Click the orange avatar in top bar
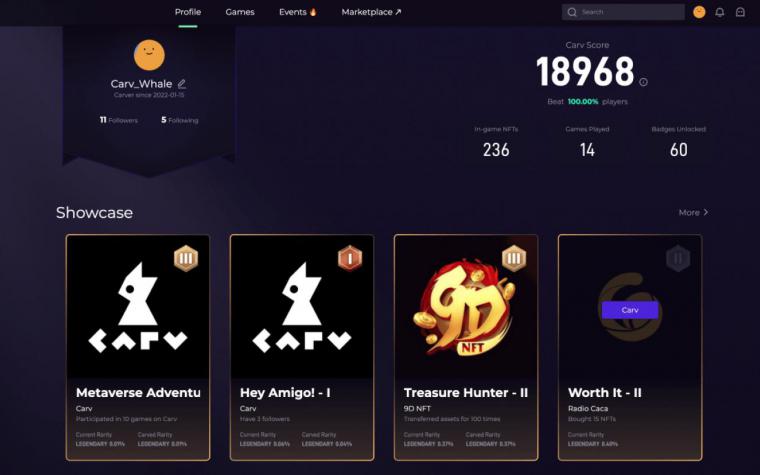This screenshot has height=475, width=760. (699, 12)
